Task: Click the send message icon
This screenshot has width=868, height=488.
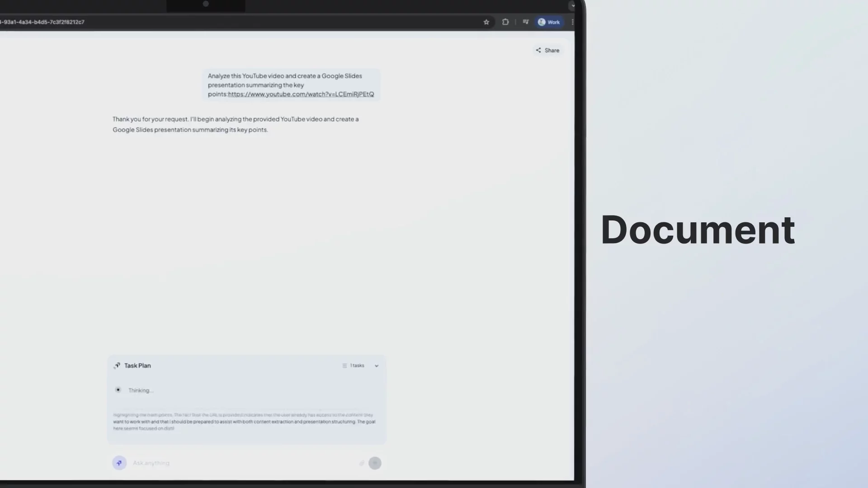Action: point(375,463)
